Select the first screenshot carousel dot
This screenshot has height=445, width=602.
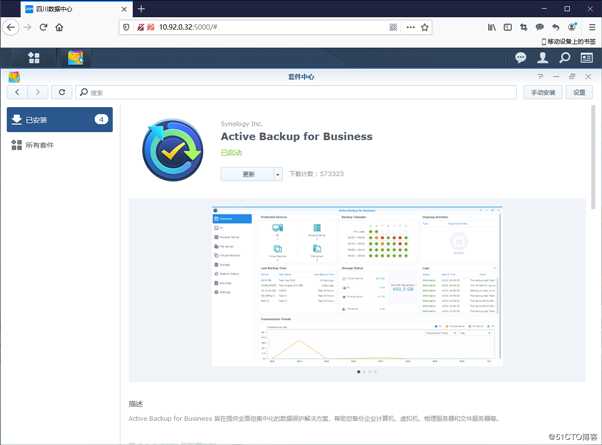[359, 372]
